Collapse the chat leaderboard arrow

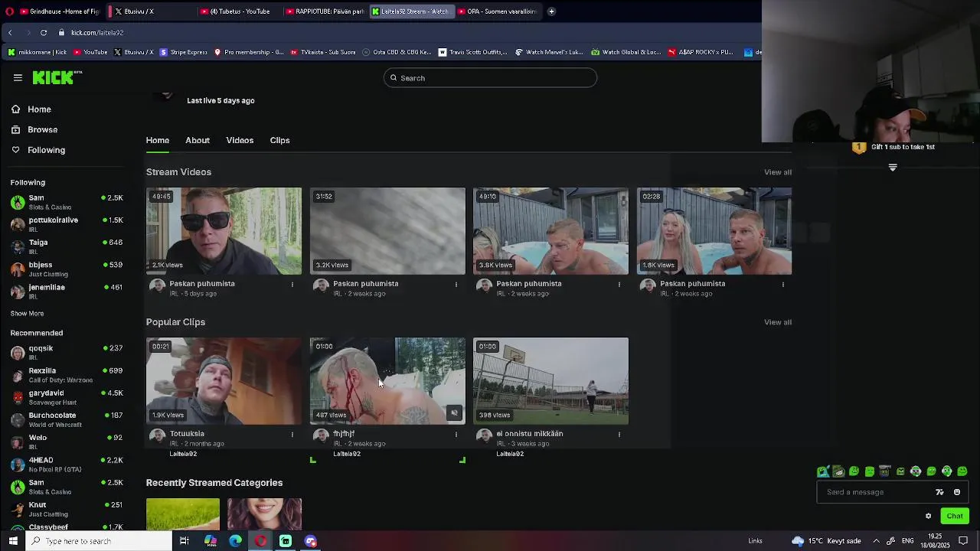point(893,168)
